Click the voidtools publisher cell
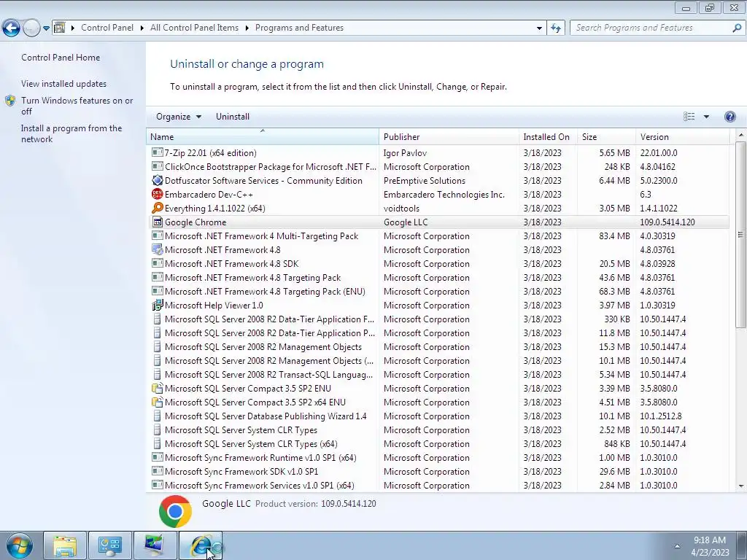Screen dimensions: 747x560 (401, 208)
